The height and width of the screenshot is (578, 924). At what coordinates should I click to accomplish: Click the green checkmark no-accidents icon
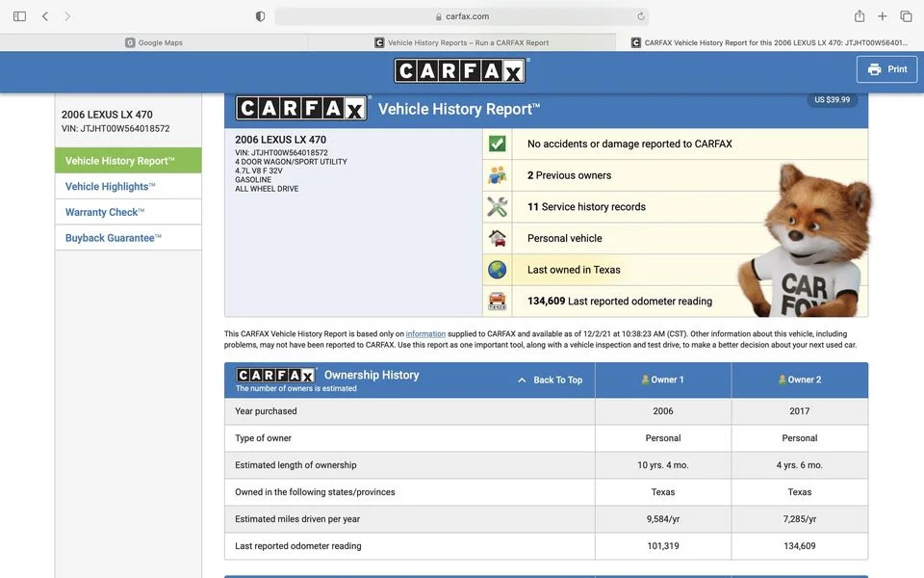tap(498, 144)
